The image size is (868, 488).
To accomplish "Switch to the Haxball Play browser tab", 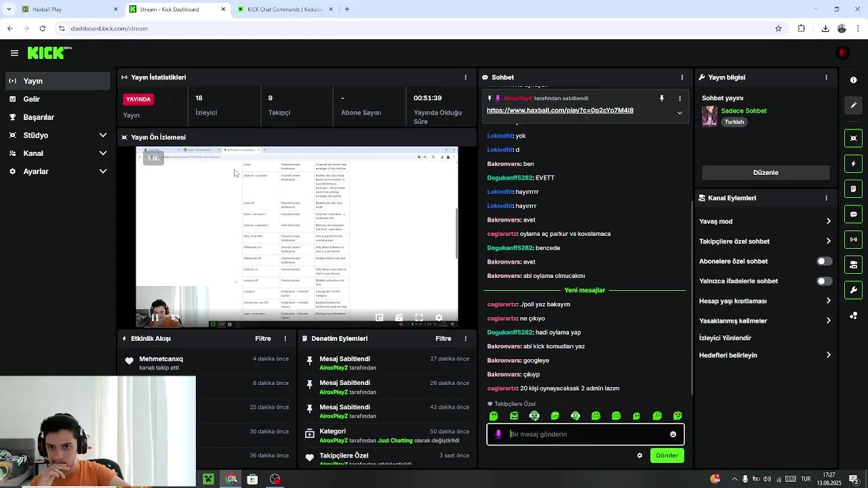I will 68,9.
